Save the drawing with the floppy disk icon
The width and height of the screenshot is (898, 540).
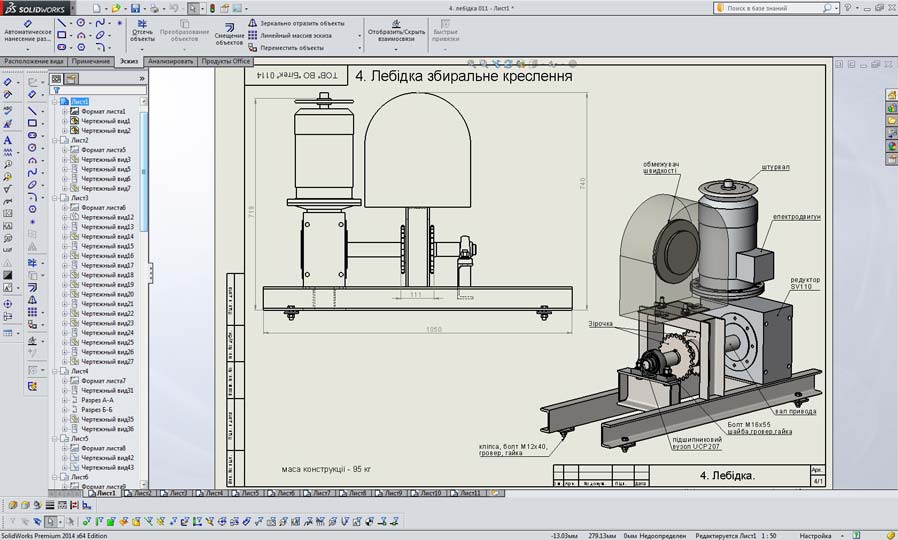coord(135,8)
